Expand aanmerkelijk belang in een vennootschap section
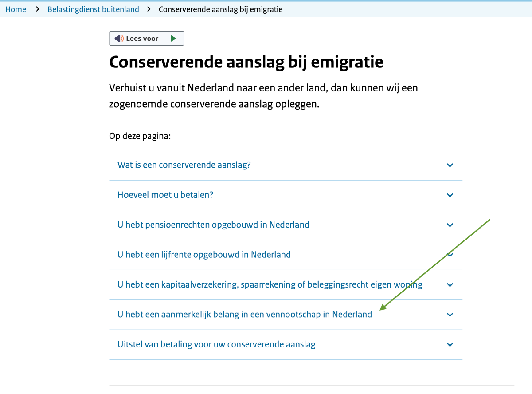 pos(286,315)
